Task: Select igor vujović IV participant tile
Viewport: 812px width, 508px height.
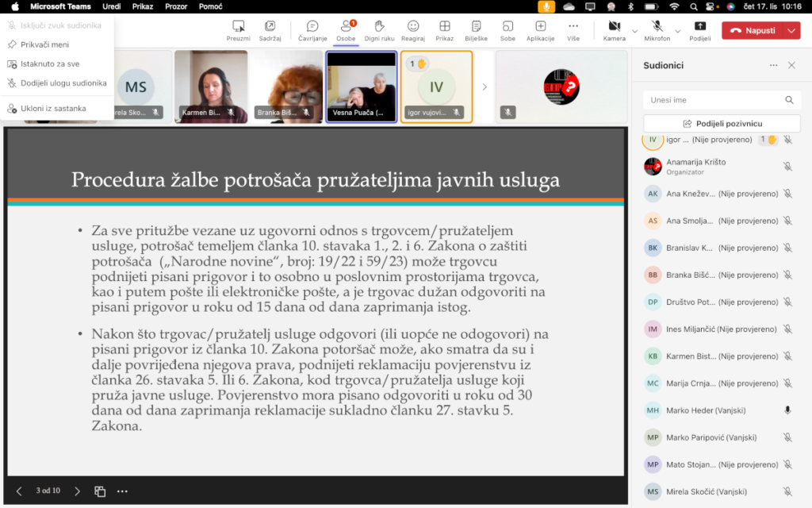Action: (437, 87)
